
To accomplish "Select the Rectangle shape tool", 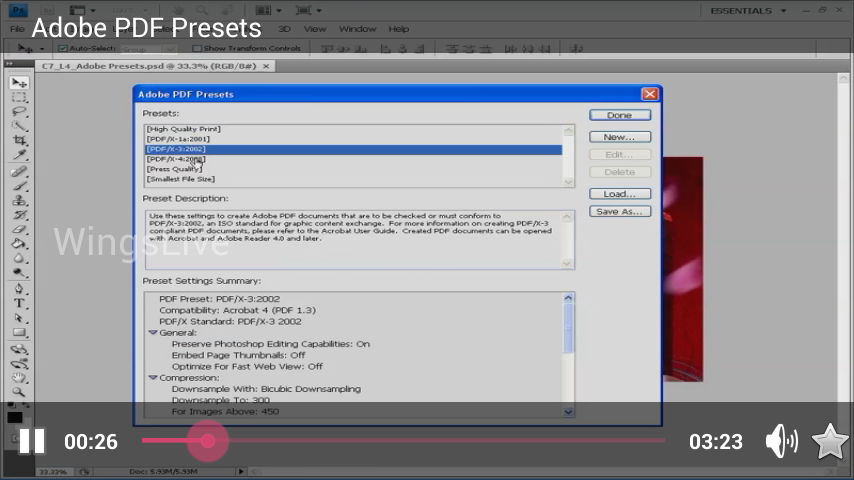I will [x=19, y=332].
